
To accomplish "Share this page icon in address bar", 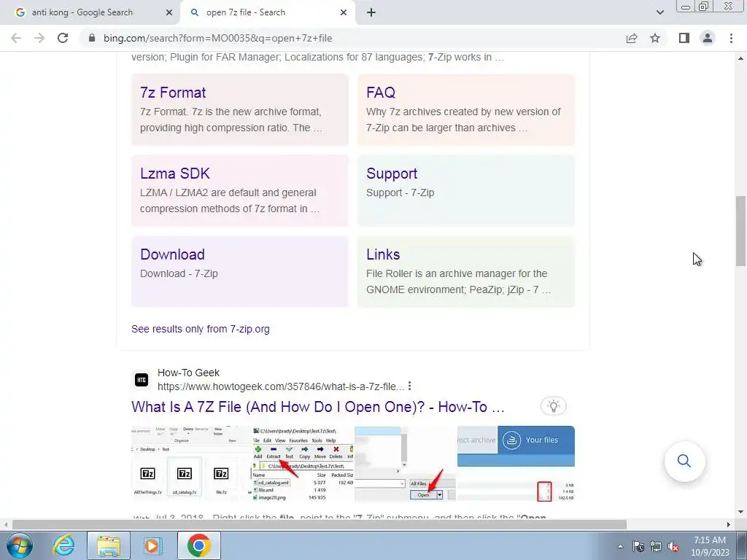I will click(x=632, y=38).
